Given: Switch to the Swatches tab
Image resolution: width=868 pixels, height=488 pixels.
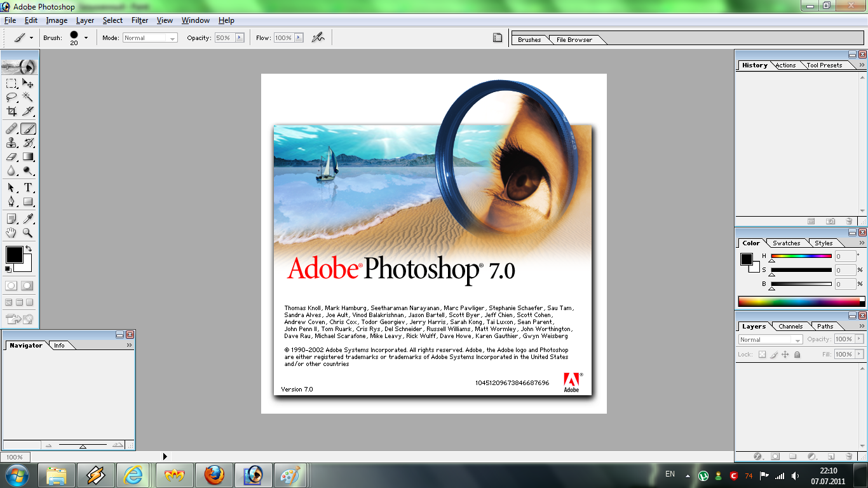Looking at the screenshot, I should point(787,243).
